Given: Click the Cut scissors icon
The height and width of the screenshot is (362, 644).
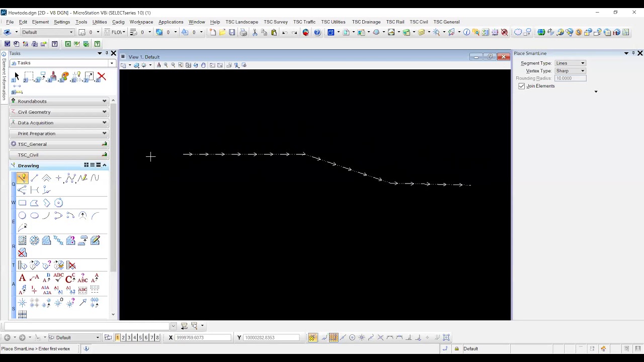Looking at the screenshot, I should [x=255, y=32].
